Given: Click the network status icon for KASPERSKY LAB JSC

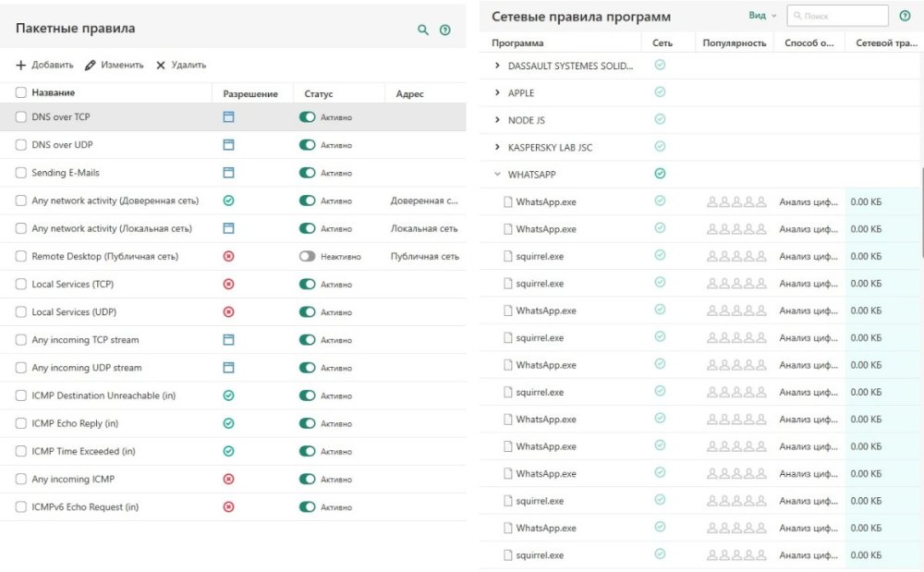Looking at the screenshot, I should click(x=660, y=146).
